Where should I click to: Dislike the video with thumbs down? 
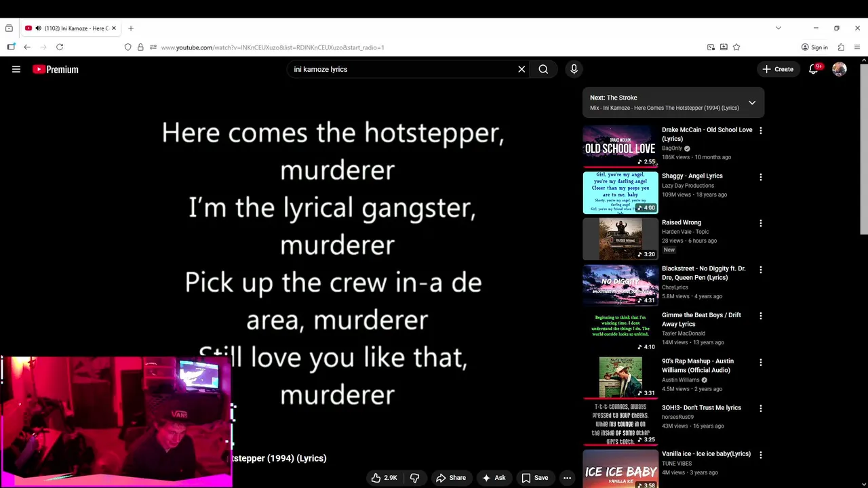tap(414, 478)
